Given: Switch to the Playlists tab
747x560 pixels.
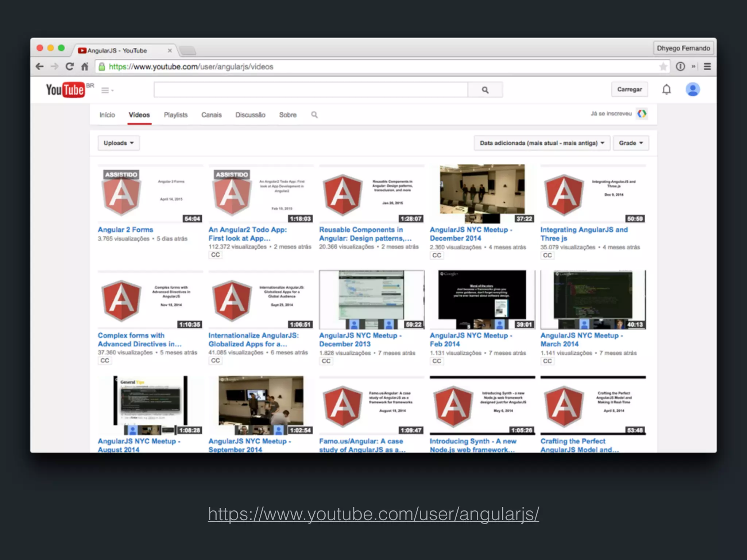Looking at the screenshot, I should point(175,115).
